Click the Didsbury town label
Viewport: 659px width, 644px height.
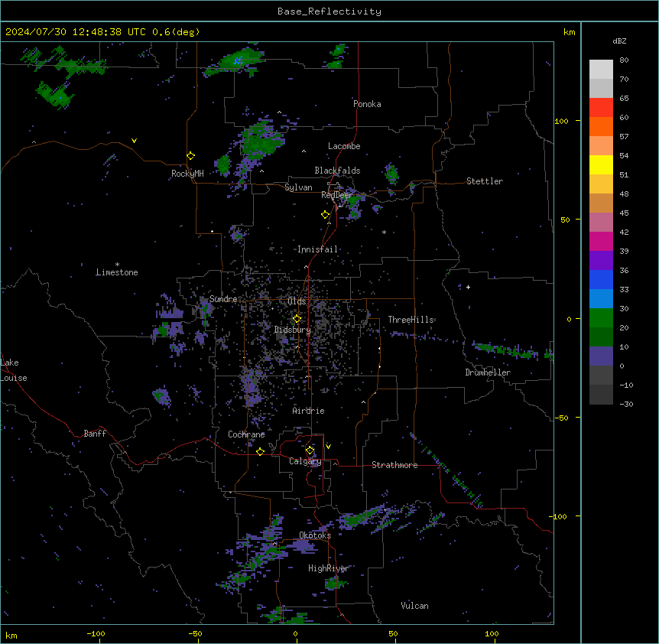293,330
